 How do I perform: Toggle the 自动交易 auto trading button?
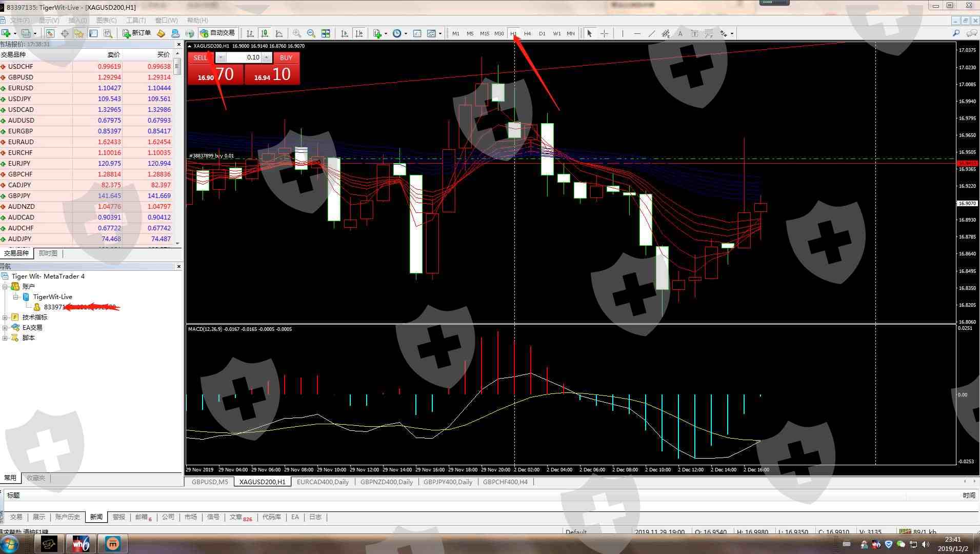(x=217, y=33)
